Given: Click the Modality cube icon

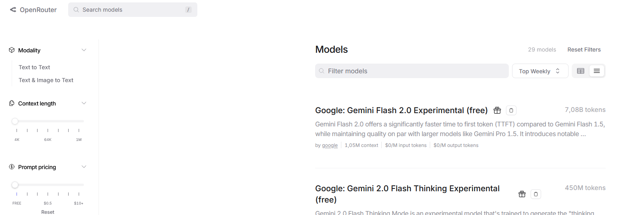Looking at the screenshot, I should [x=12, y=50].
